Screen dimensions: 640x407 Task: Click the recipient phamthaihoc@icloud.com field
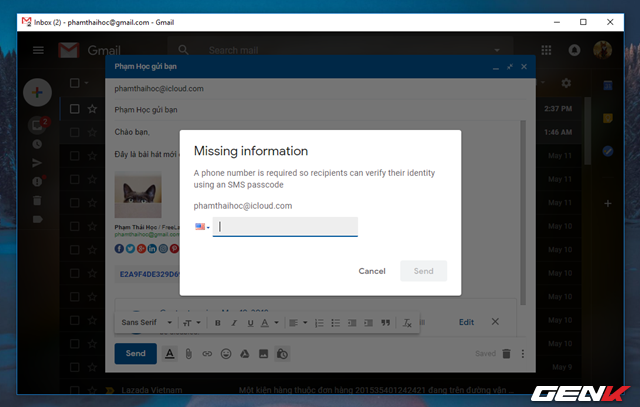(x=320, y=89)
